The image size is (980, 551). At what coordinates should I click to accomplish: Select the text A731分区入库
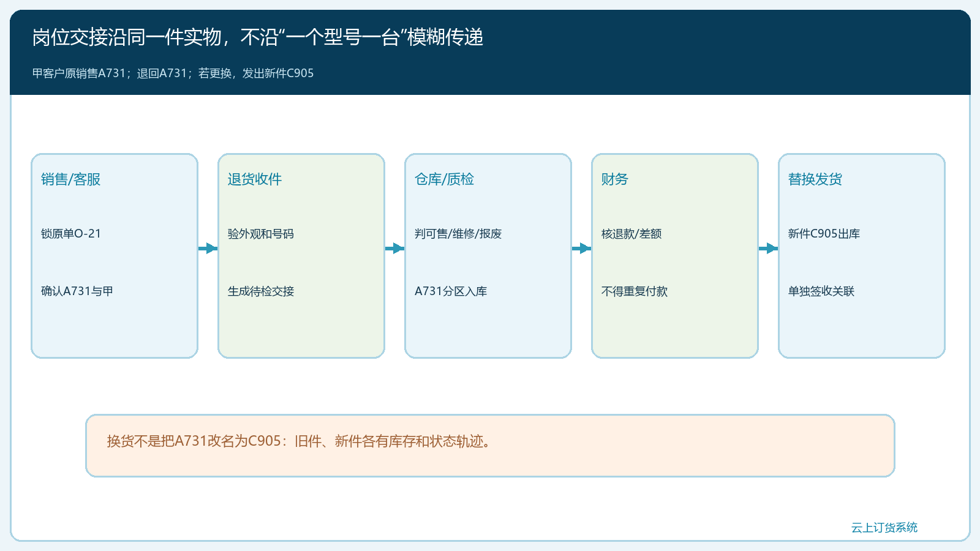451,291
